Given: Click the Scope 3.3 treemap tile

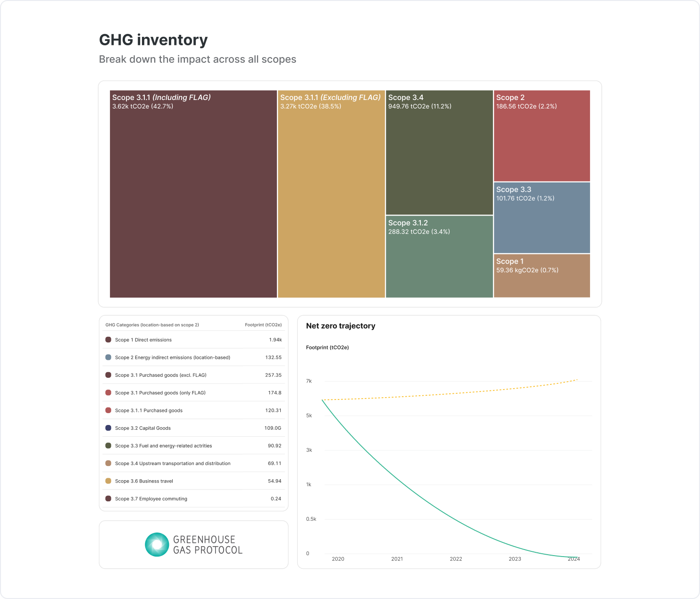Looking at the screenshot, I should tap(542, 222).
